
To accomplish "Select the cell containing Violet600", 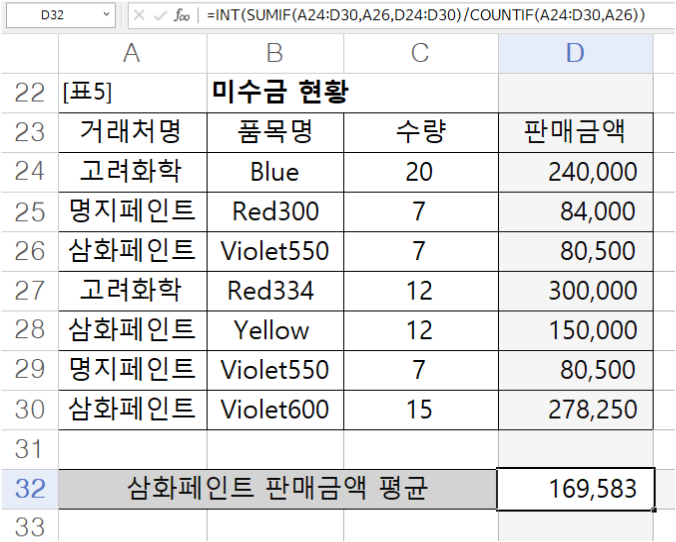I will click(x=274, y=409).
